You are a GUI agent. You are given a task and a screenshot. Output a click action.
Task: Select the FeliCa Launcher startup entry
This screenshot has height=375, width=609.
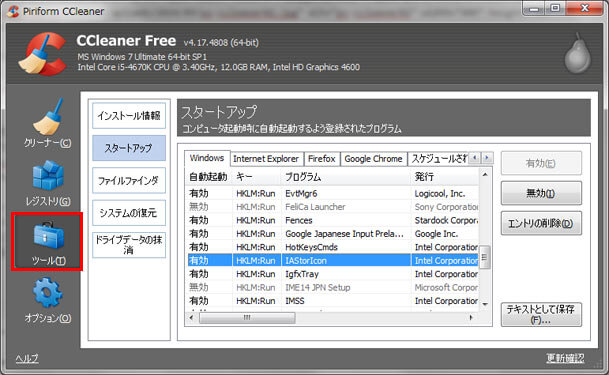[333, 207]
